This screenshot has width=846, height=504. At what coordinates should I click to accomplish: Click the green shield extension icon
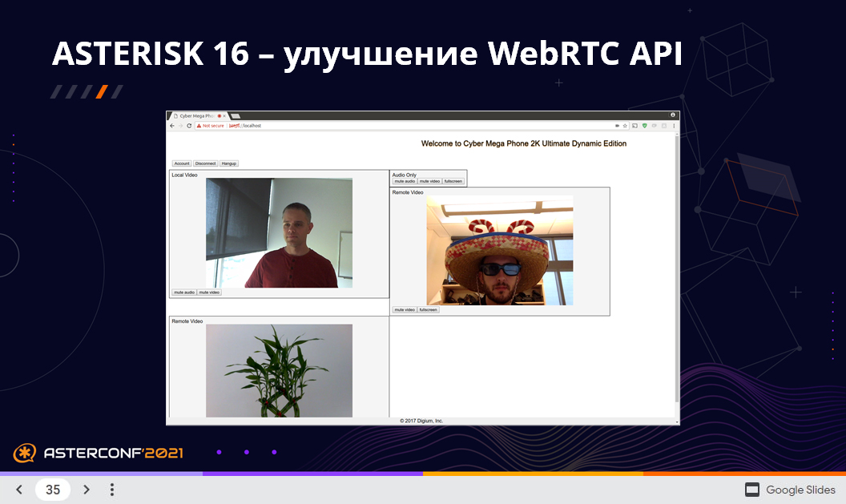click(643, 126)
